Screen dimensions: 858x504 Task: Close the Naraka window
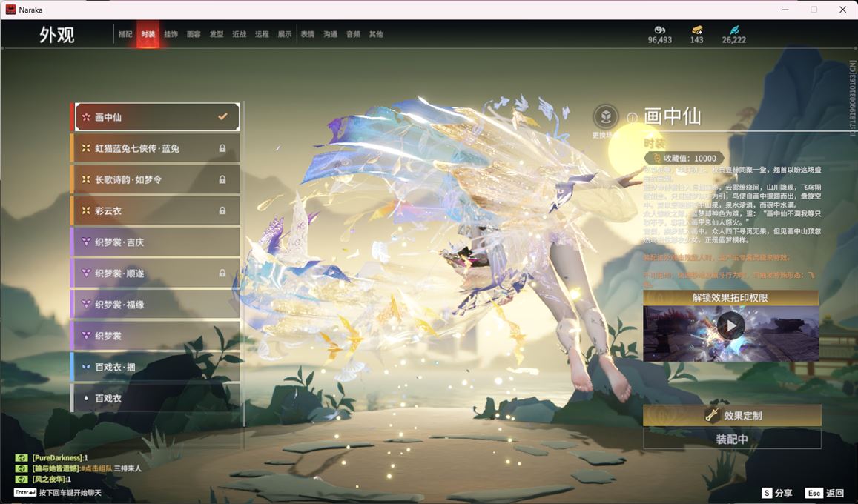tap(842, 10)
